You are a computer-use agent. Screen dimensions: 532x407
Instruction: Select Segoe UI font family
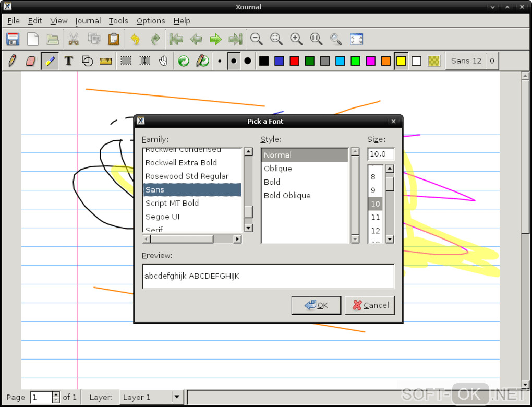point(192,217)
